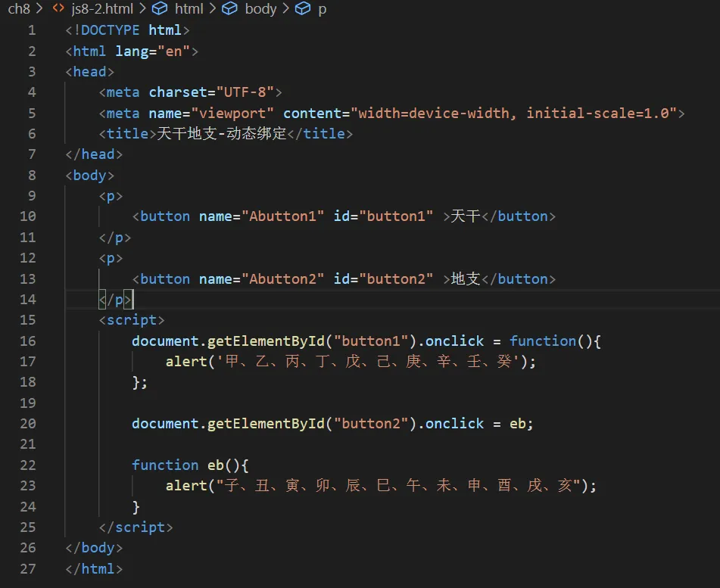720x588 pixels.
Task: Open the ch8 folder breadcrumb
Action: 20,9
